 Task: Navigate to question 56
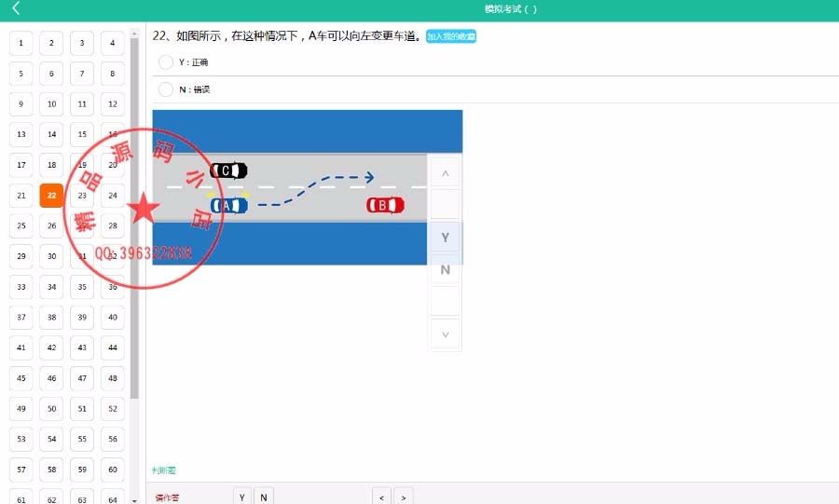coord(113,439)
